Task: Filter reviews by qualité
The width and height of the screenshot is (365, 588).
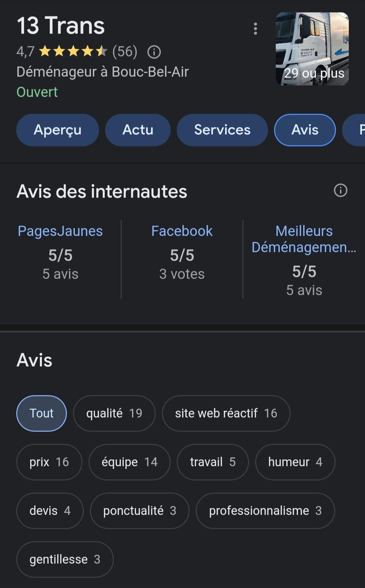Action: [x=114, y=413]
